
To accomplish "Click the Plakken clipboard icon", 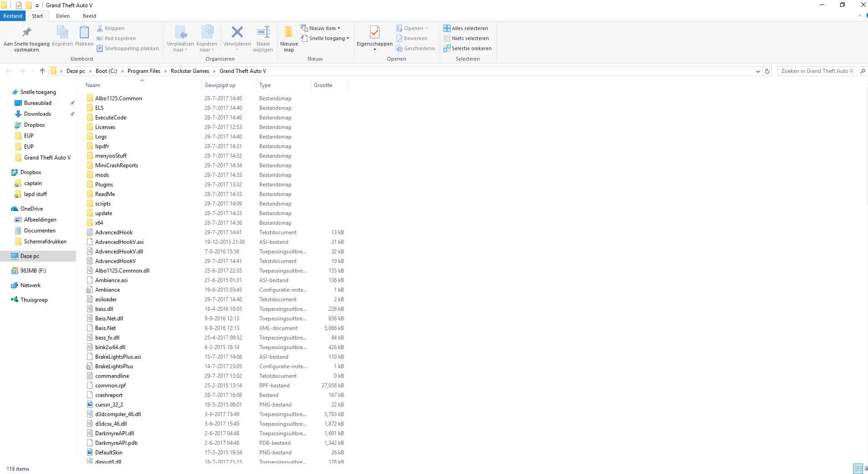I will (x=84, y=36).
